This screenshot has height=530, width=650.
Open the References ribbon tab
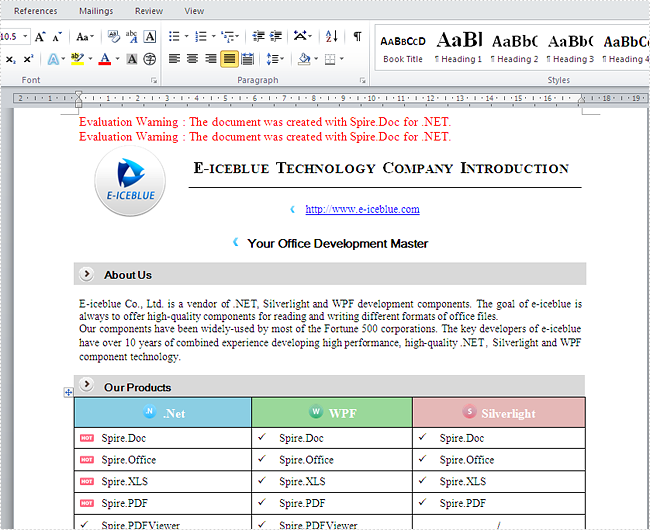tap(36, 11)
